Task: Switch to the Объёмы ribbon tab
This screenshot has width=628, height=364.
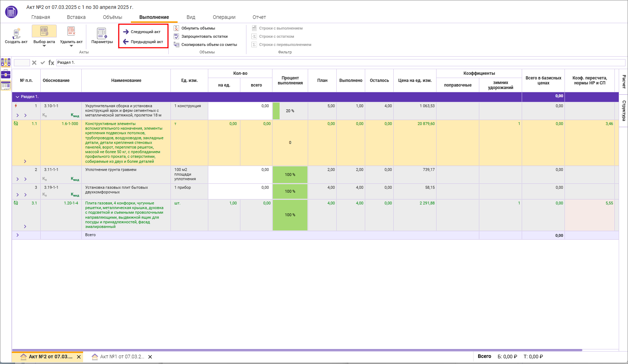Action: pyautogui.click(x=112, y=17)
